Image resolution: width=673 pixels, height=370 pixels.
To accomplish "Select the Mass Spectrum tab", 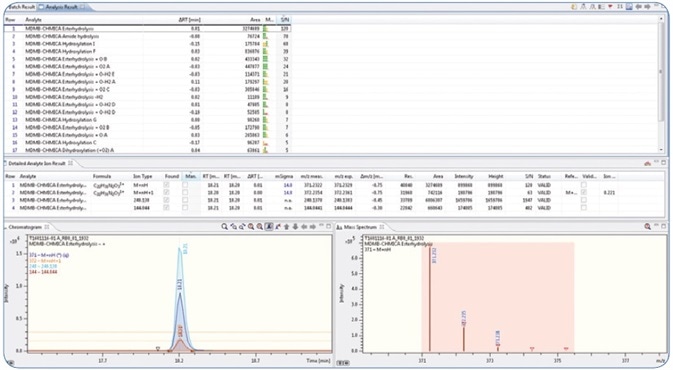I will coord(360,227).
